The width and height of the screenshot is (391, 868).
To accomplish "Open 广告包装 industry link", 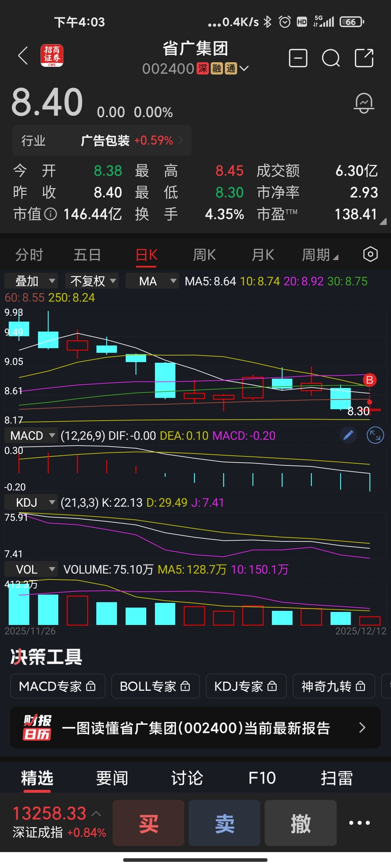I will (102, 140).
